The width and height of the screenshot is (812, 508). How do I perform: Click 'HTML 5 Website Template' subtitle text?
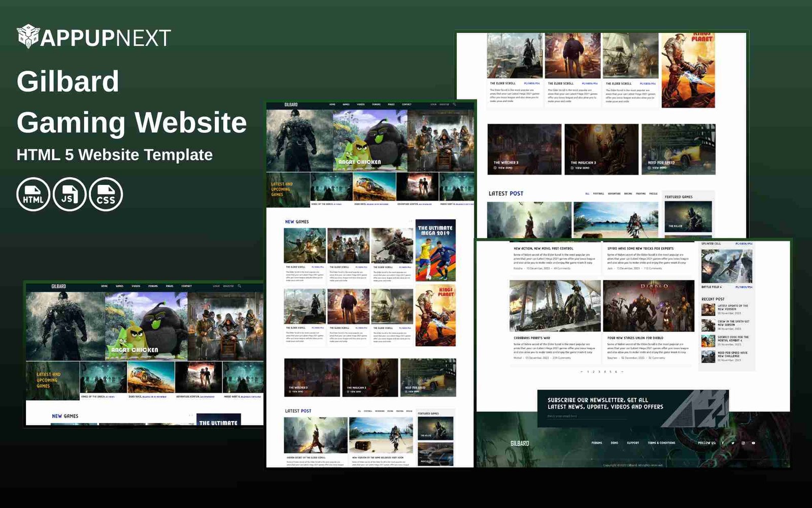(x=115, y=154)
